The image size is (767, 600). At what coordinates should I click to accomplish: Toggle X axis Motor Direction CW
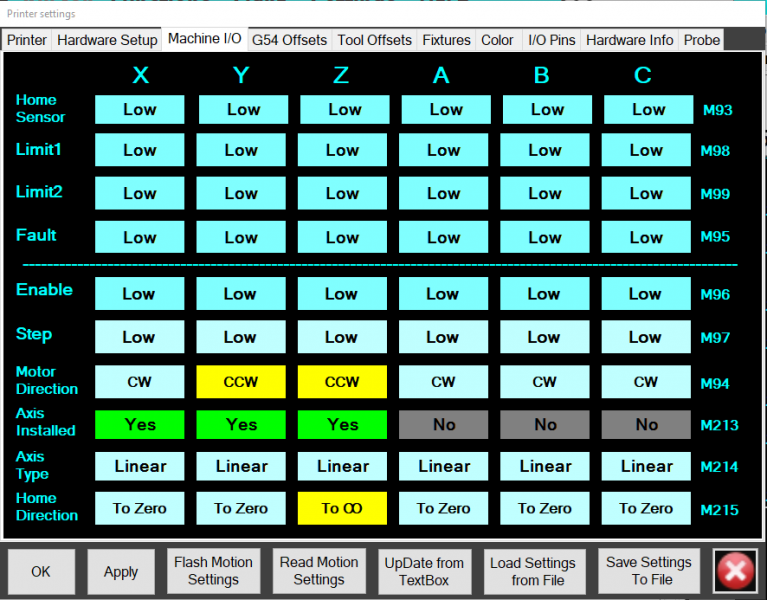139,381
